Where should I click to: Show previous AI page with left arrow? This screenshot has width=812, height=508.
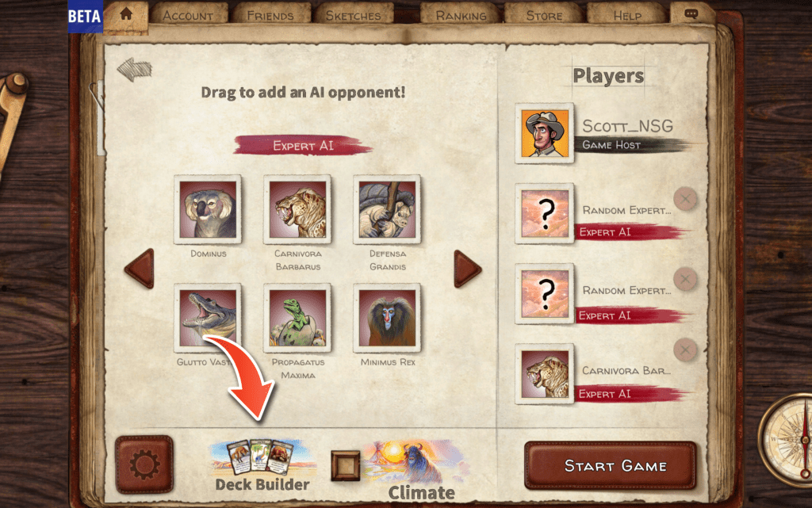click(x=140, y=269)
